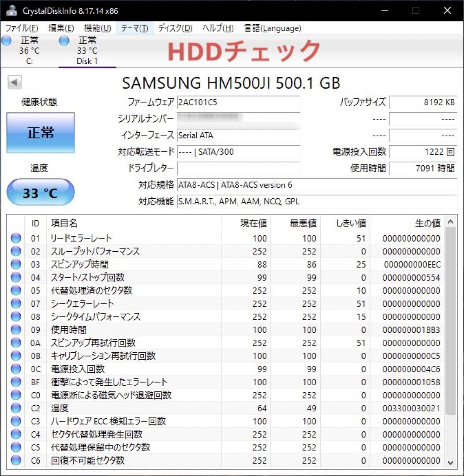Viewport: 464px width, 476px height.
Task: Click the firmware field showing 2AC101C5
Action: click(239, 102)
